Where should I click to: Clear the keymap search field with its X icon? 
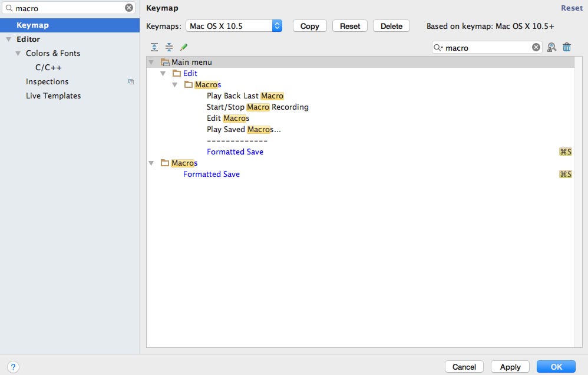535,47
